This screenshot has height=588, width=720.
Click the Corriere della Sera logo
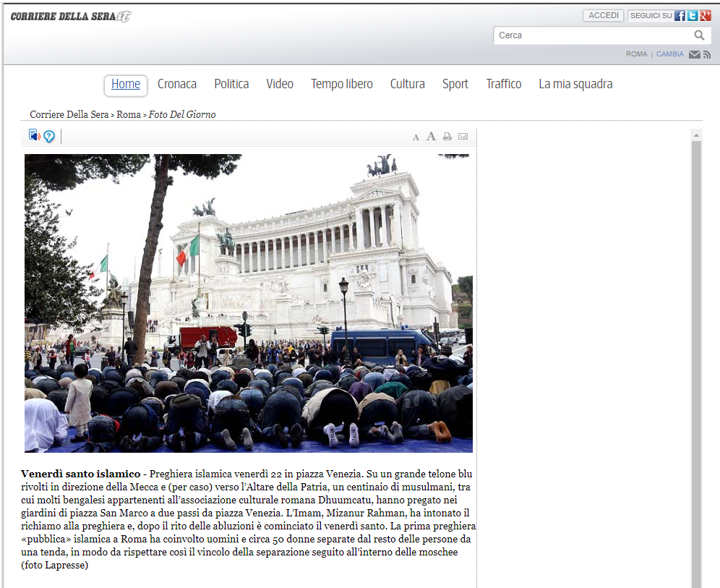(71, 17)
